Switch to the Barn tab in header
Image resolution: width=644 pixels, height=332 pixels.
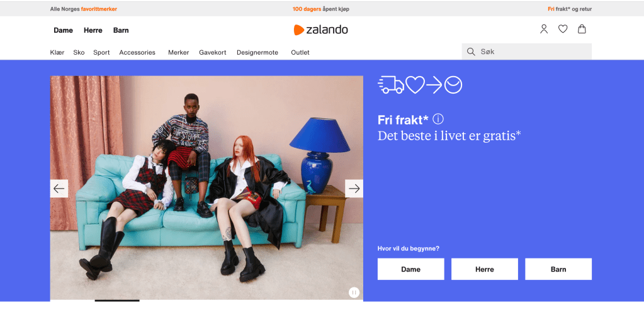coord(121,30)
